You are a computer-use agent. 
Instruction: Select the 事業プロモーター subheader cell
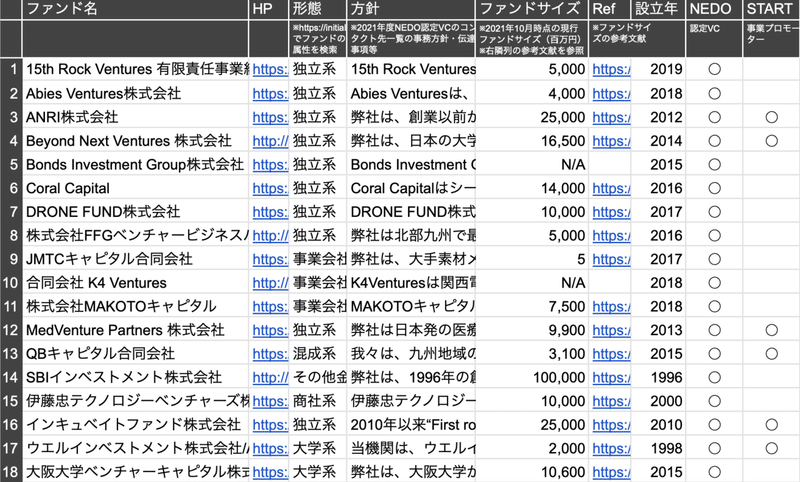771,39
